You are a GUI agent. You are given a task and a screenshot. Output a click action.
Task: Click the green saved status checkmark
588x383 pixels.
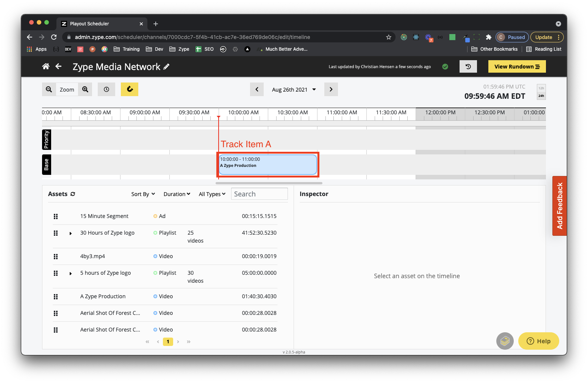click(445, 67)
